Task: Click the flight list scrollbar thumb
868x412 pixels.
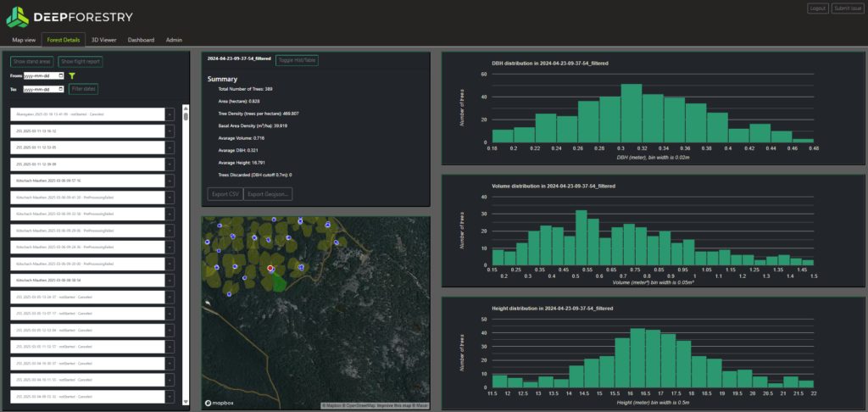Action: coord(186,116)
